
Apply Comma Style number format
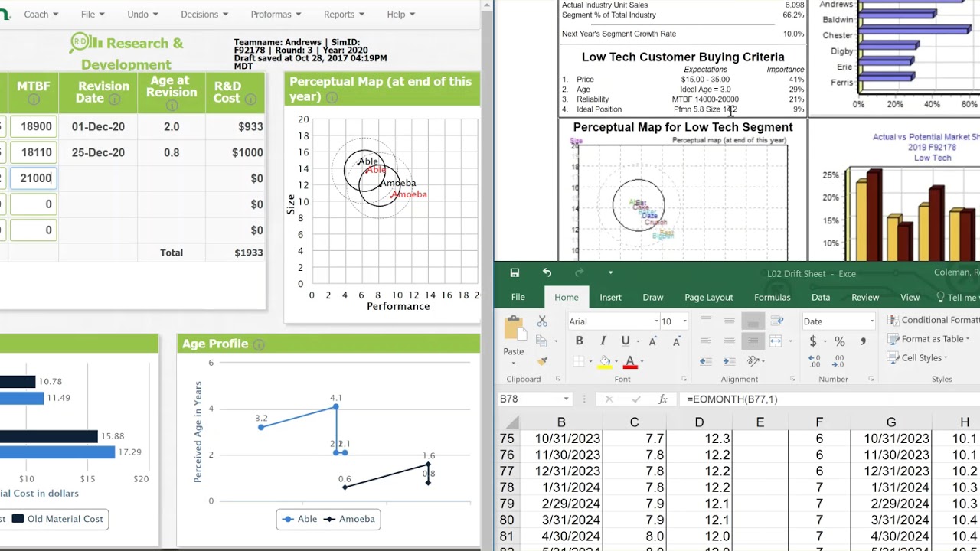(864, 341)
